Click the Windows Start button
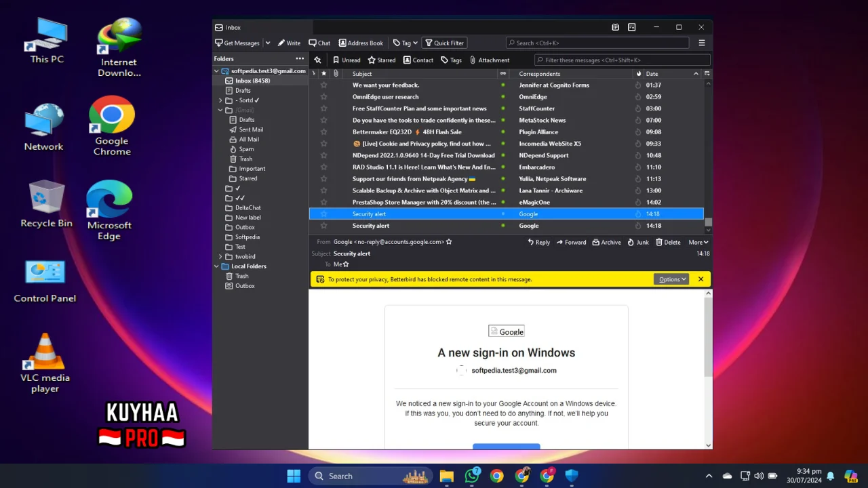Image resolution: width=868 pixels, height=488 pixels. pos(294,476)
